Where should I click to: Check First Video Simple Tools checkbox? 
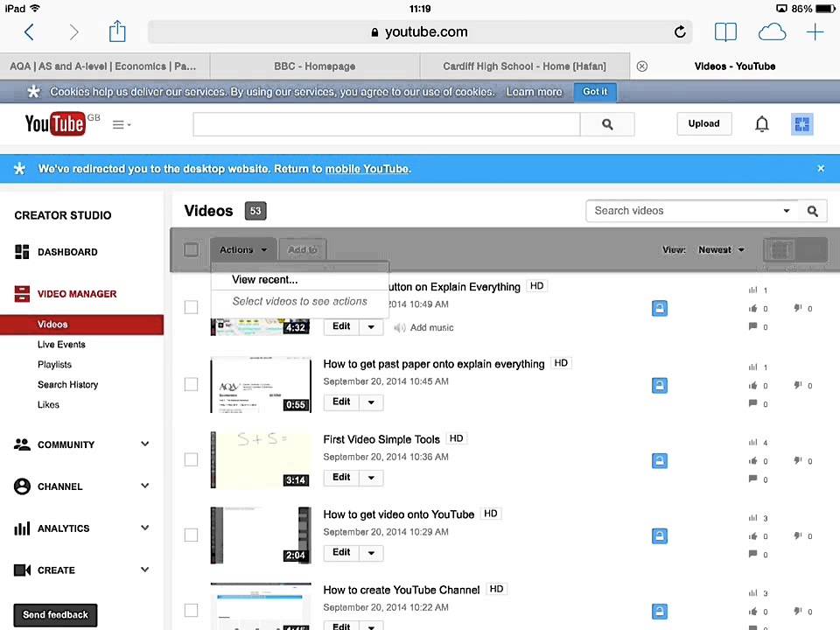pos(192,459)
